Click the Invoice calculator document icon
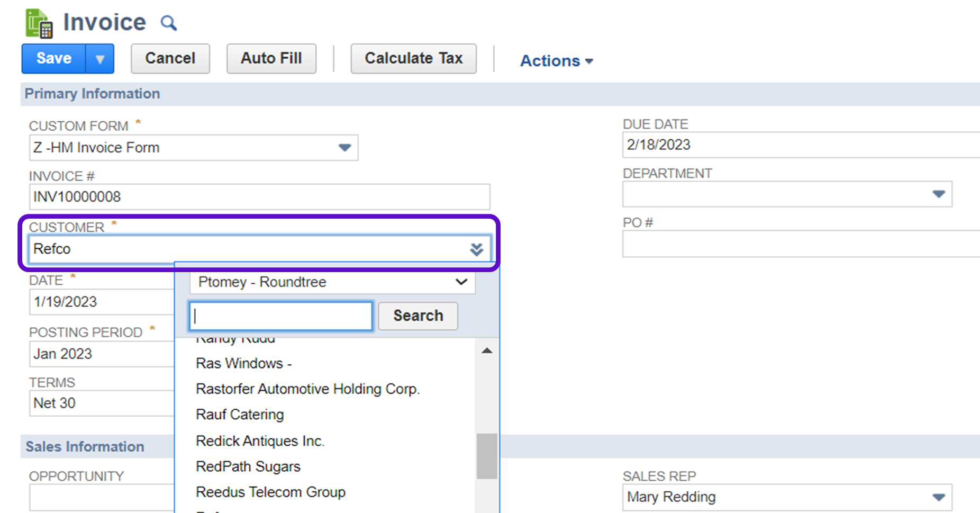980x513 pixels. coord(39,24)
